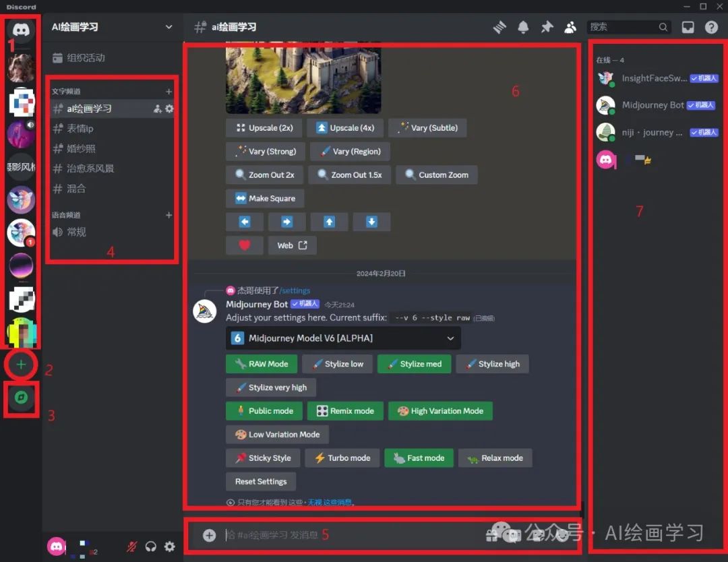This screenshot has height=562, width=728.
Task: Open the Help question mark icon
Action: tap(711, 28)
